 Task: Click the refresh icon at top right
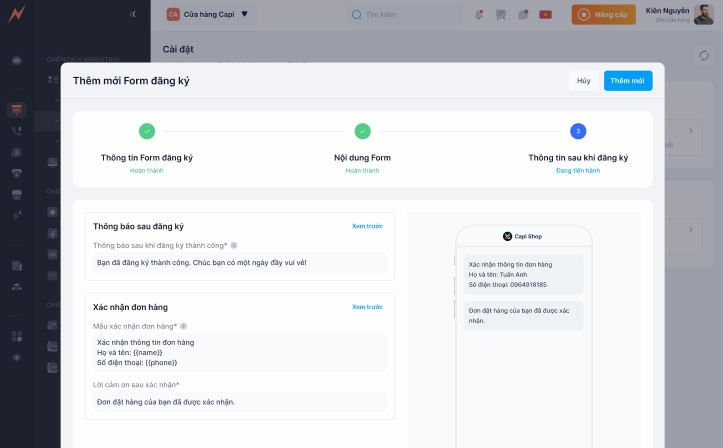pos(703,55)
